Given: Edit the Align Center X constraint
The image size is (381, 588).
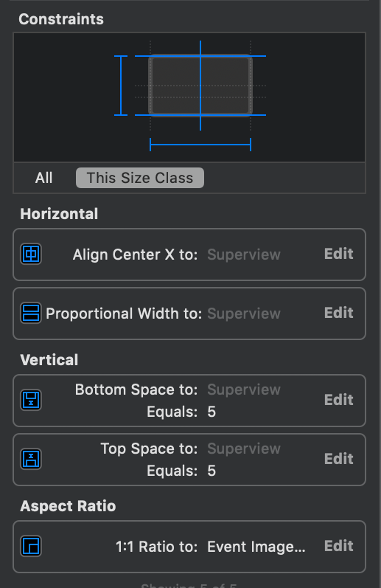Looking at the screenshot, I should click(x=339, y=254).
